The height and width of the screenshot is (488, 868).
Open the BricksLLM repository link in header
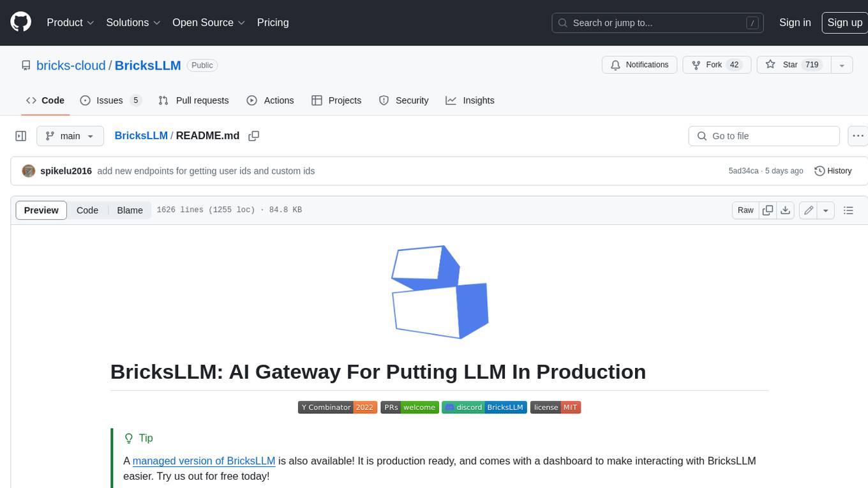[148, 65]
